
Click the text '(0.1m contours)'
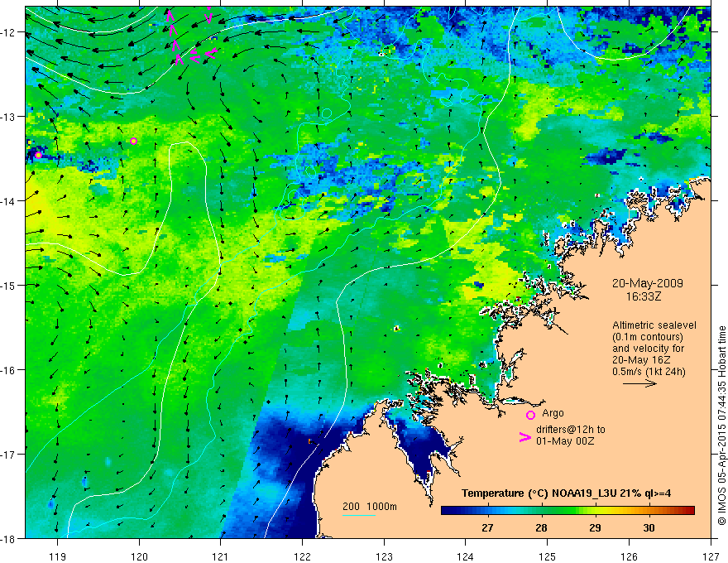click(x=648, y=337)
